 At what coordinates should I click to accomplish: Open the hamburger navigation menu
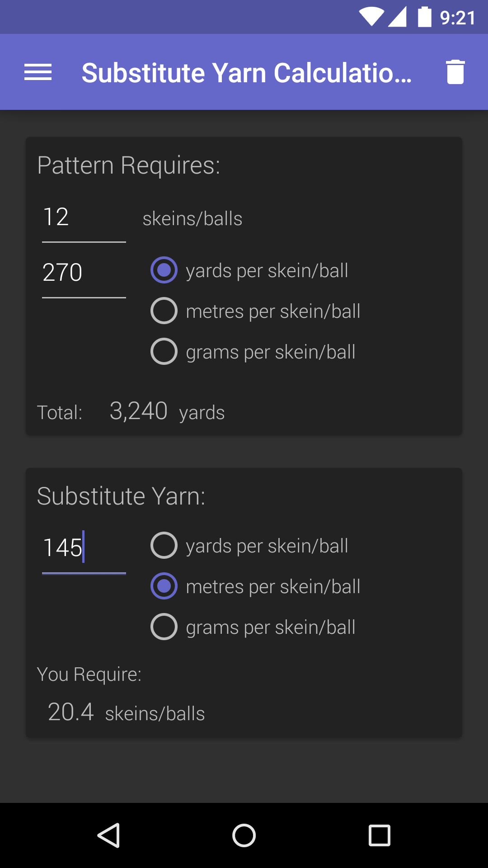[x=38, y=72]
